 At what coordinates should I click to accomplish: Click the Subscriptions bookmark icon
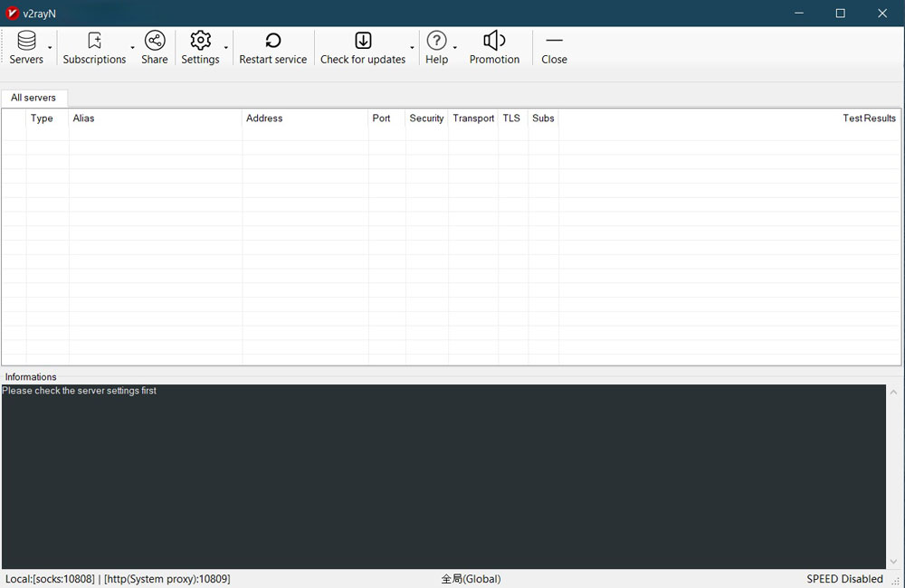(x=94, y=41)
